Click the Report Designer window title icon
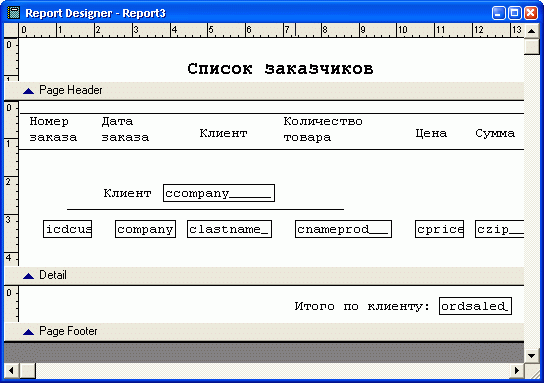Viewport: 544px width, 383px height. click(14, 13)
